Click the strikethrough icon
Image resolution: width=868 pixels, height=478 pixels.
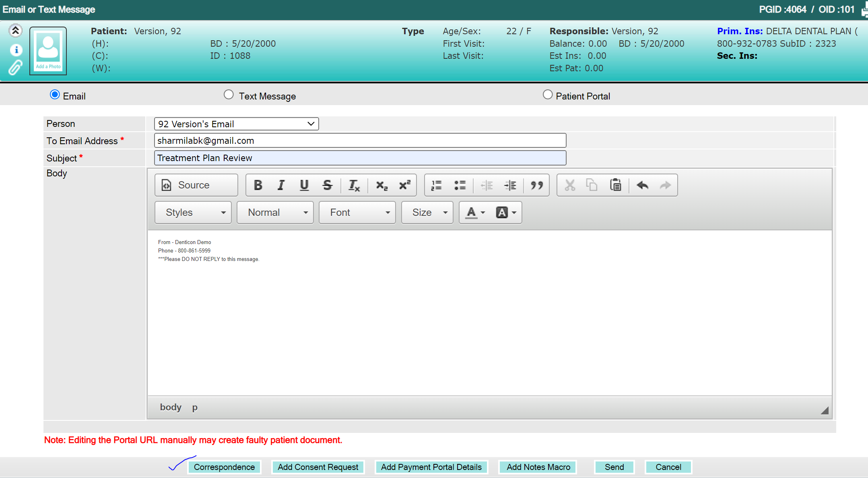pos(327,185)
